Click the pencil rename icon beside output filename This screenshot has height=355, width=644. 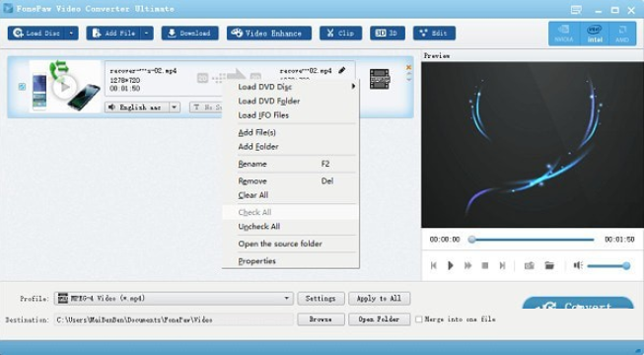pyautogui.click(x=341, y=70)
